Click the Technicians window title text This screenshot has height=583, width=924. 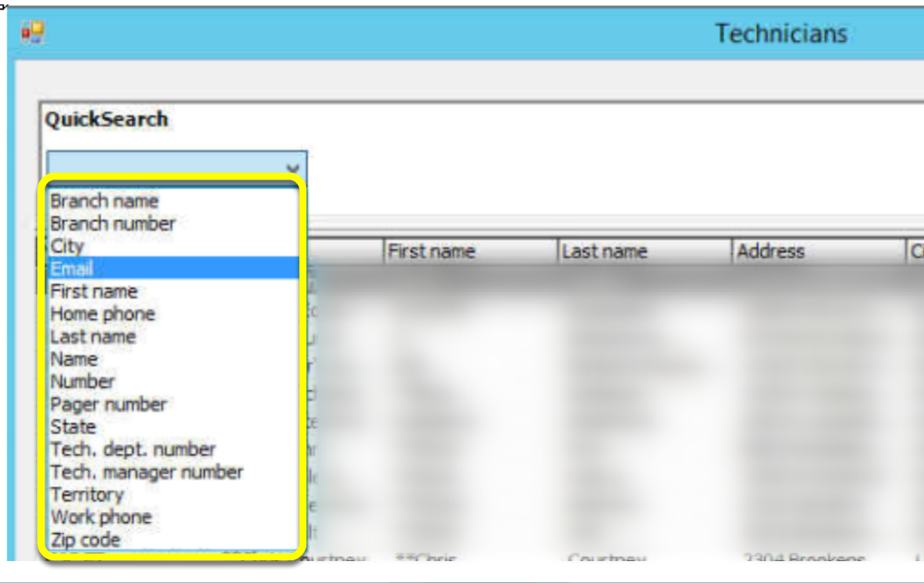[x=781, y=33]
